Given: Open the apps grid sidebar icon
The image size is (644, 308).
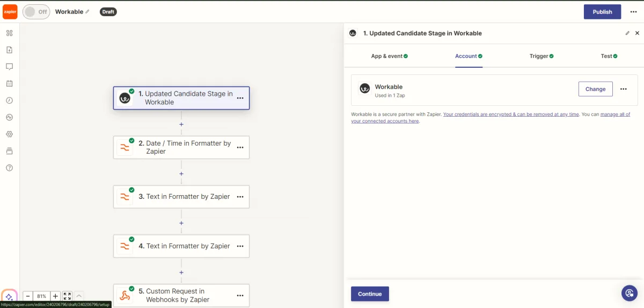Looking at the screenshot, I should [x=9, y=33].
